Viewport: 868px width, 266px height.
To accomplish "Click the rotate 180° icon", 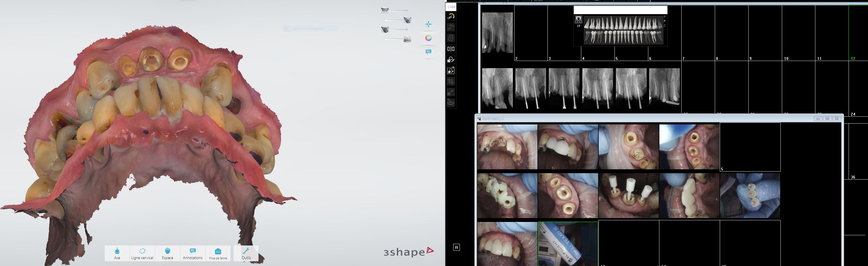I will pos(451,17).
